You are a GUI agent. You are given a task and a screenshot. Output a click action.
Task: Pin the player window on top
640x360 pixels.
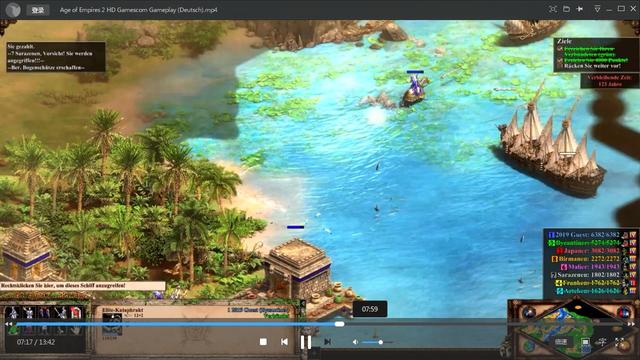[x=580, y=9]
